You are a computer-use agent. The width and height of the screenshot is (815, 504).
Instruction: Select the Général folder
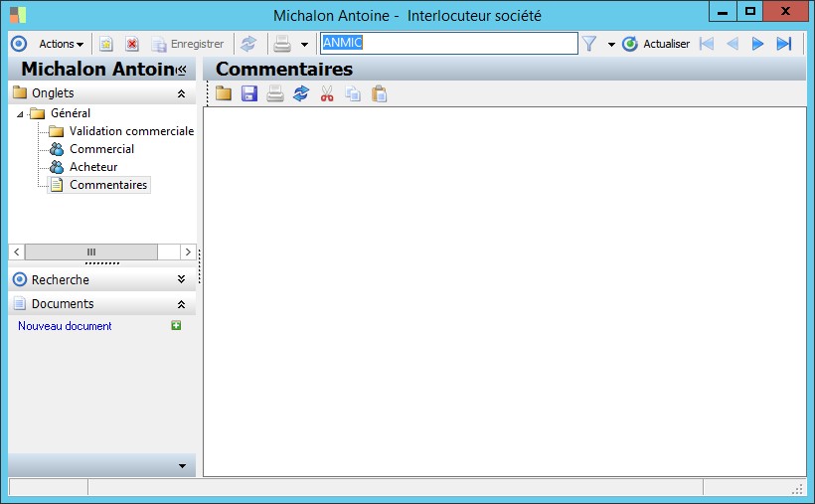tap(61, 113)
